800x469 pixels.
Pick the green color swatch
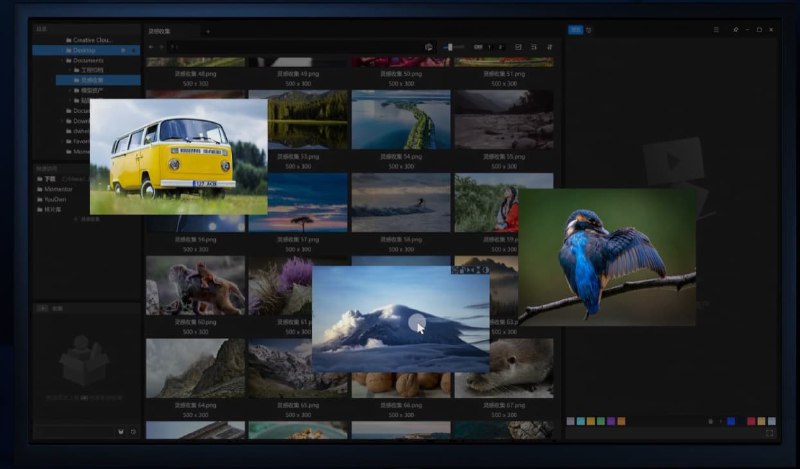click(601, 421)
